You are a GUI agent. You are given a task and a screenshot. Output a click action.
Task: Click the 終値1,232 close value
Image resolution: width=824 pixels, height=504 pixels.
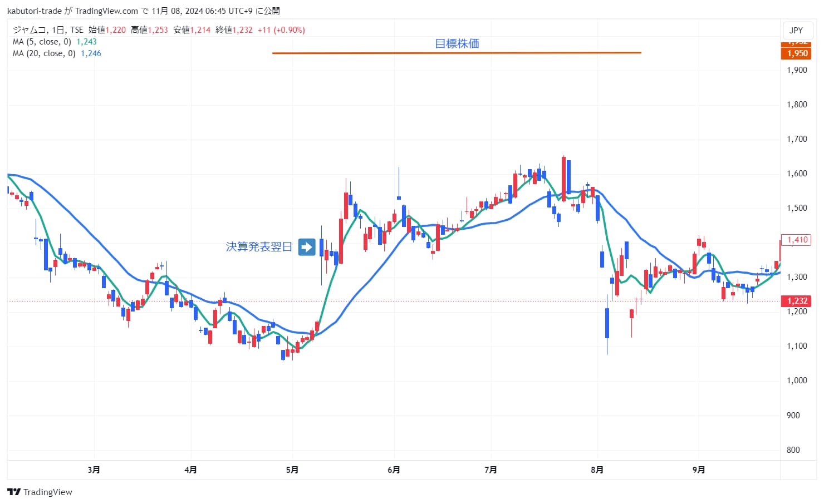tap(234, 30)
